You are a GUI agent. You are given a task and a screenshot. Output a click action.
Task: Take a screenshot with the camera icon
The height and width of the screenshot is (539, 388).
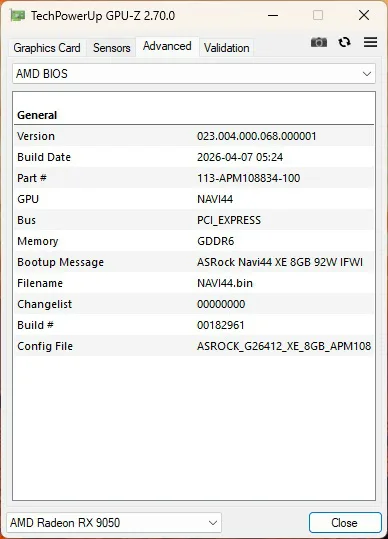tap(319, 42)
